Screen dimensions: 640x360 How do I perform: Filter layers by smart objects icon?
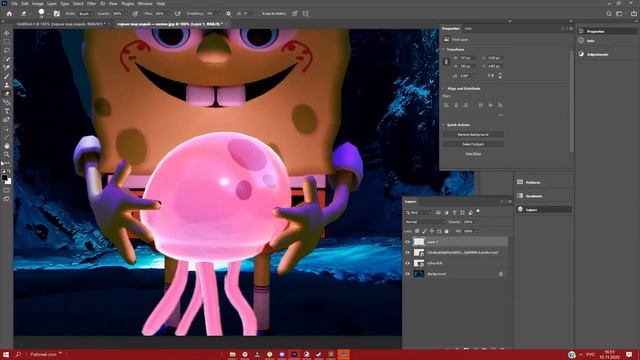point(471,212)
